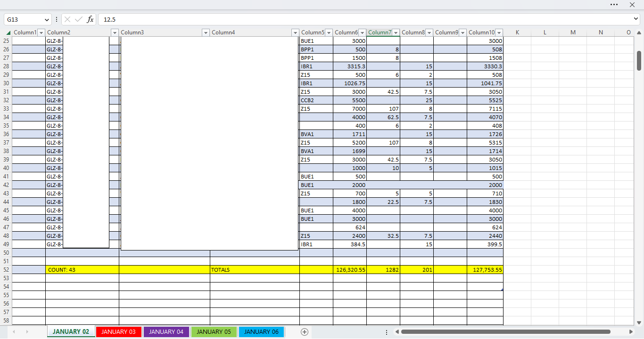Screen dimensions: 644x339
Task: Expand the formula bar with the chevron
Action: click(x=636, y=19)
